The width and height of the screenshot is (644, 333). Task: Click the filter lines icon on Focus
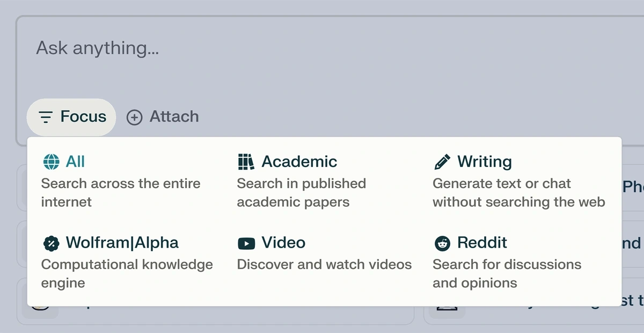[46, 117]
